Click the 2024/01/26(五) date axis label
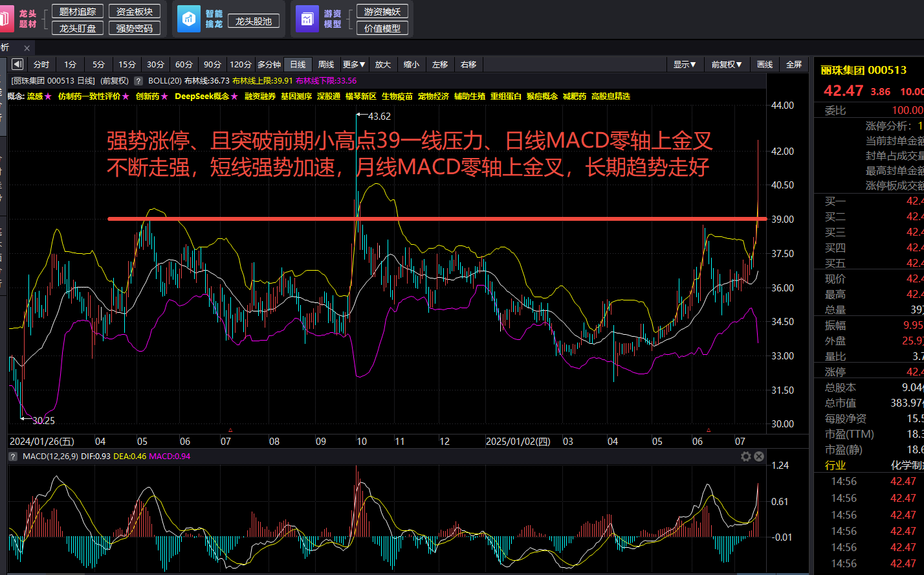924x575 pixels. click(x=42, y=442)
